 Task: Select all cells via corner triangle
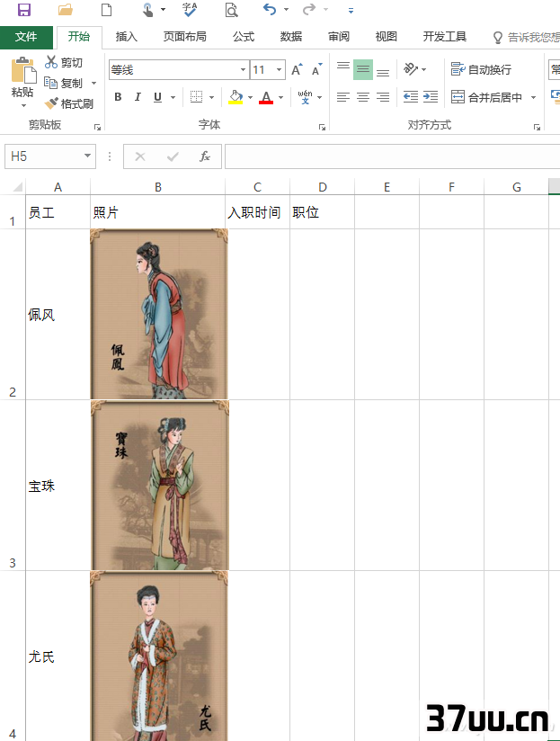pyautogui.click(x=17, y=187)
